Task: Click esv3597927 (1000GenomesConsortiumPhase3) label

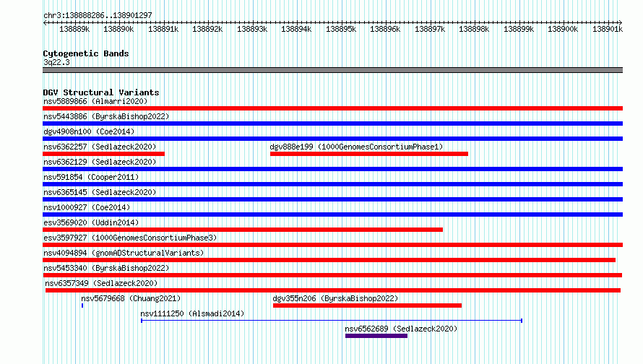Action: coord(130,238)
